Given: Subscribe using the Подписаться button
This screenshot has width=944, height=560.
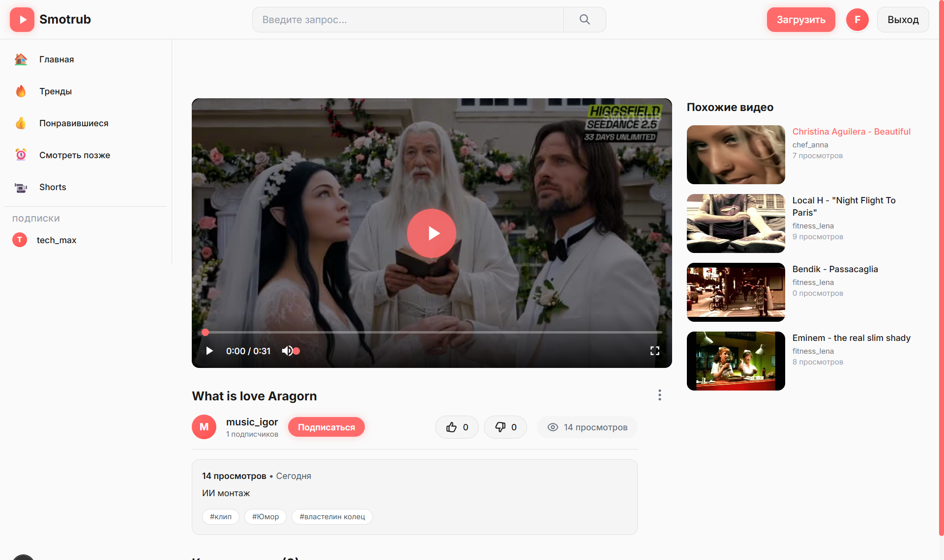Looking at the screenshot, I should coord(326,427).
